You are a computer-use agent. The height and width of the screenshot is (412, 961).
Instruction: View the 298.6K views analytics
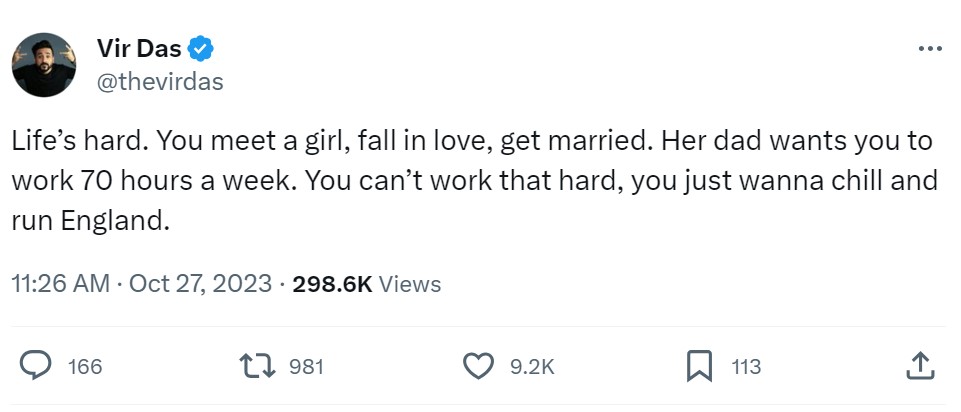point(332,284)
